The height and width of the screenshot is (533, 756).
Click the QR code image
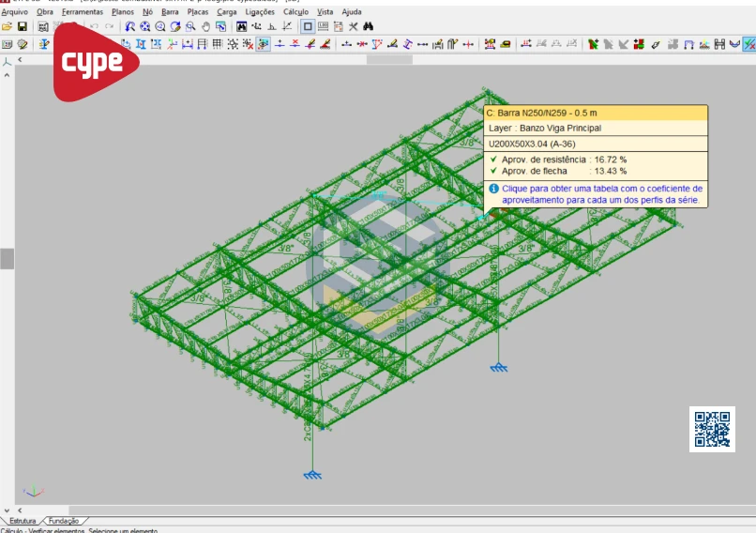pos(712,429)
